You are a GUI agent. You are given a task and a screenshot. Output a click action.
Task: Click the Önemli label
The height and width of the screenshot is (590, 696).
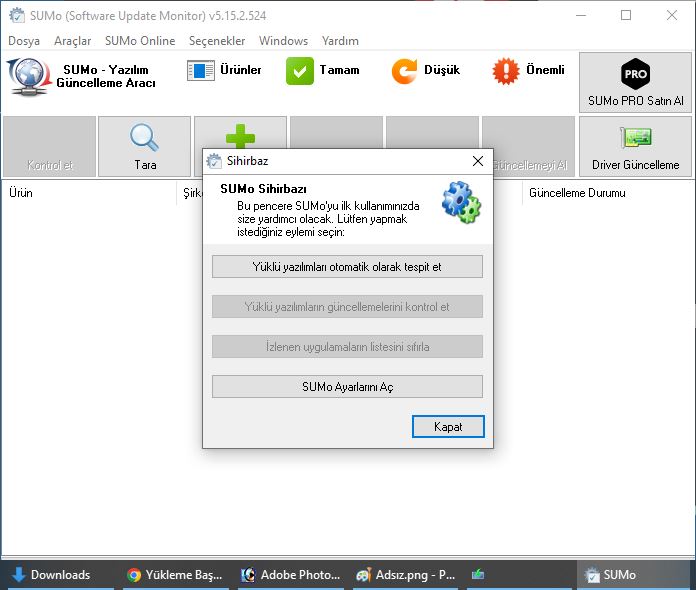tap(545, 70)
